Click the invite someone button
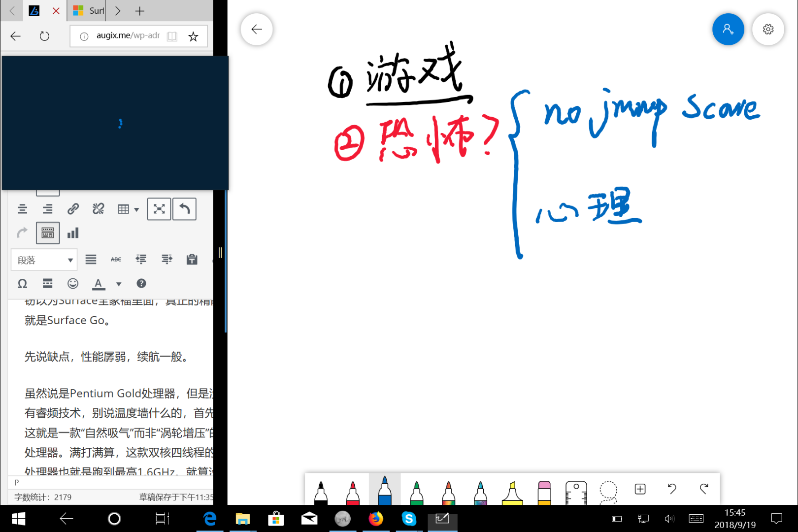Viewport: 798px width, 532px height. click(x=728, y=30)
